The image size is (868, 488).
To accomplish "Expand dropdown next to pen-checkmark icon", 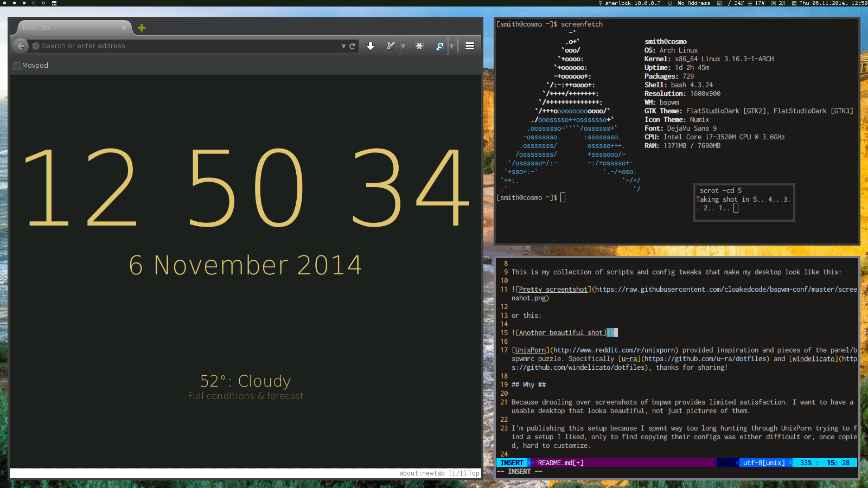I will coord(403,46).
